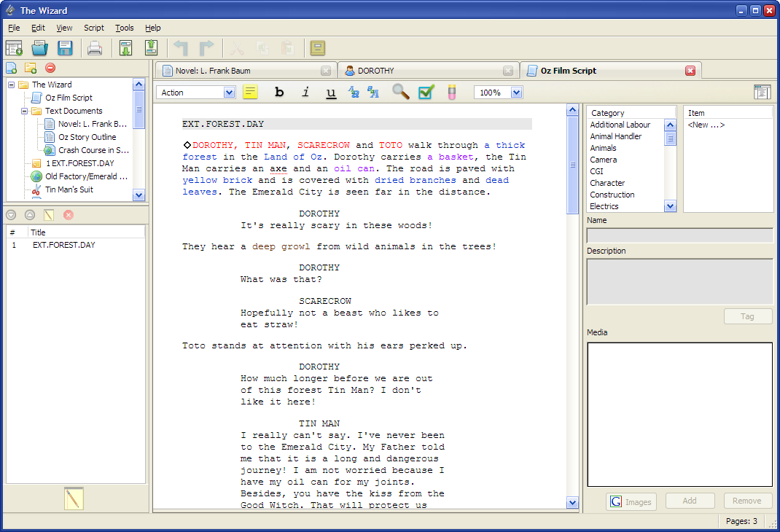The image size is (780, 532).
Task: Collapse the Text Documents folder node
Action: pos(24,111)
